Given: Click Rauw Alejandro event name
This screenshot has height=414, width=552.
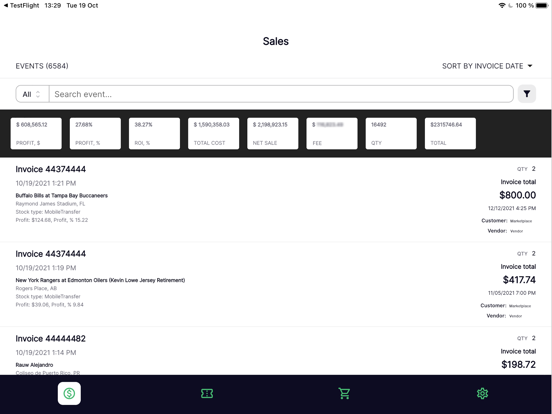Looking at the screenshot, I should tap(34, 365).
